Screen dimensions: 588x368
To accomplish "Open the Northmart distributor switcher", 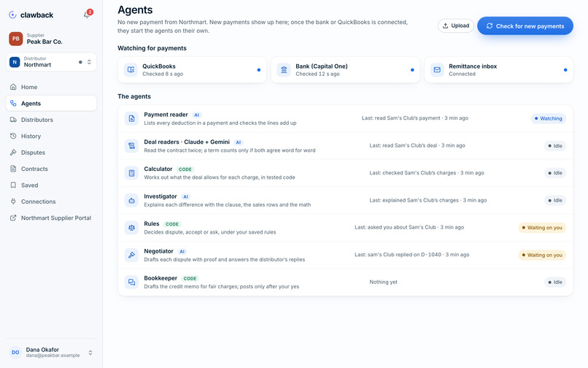I will coord(51,62).
